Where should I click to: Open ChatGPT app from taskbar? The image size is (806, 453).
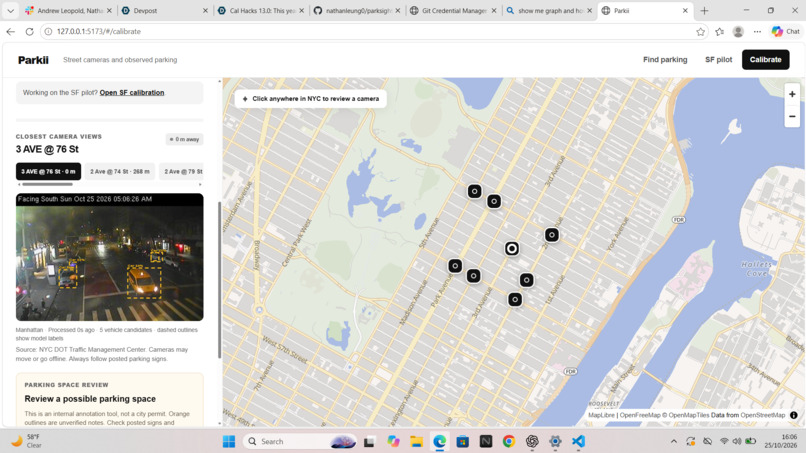click(x=532, y=441)
